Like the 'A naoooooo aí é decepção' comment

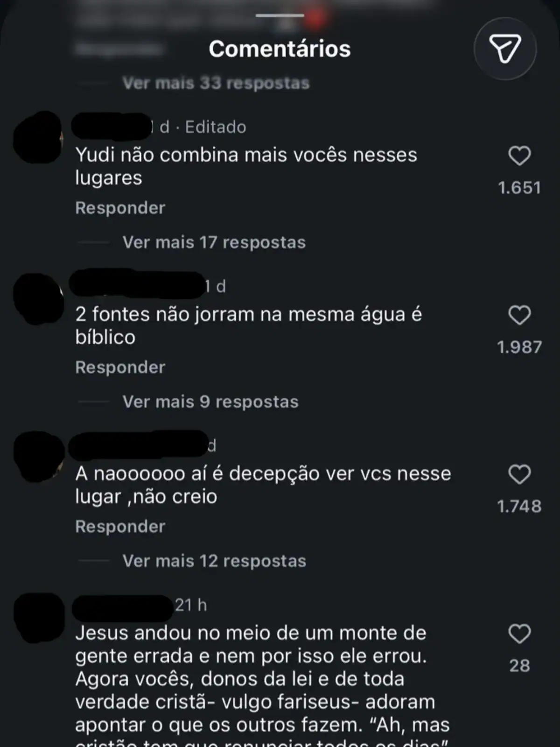pyautogui.click(x=519, y=474)
